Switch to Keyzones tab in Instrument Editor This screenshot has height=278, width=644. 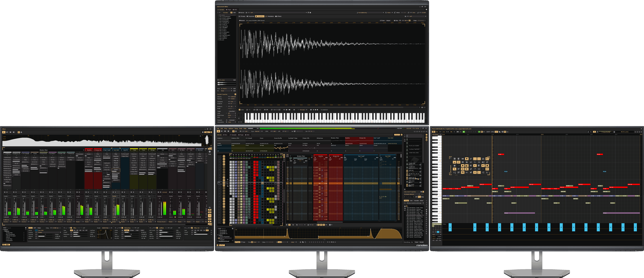click(250, 16)
